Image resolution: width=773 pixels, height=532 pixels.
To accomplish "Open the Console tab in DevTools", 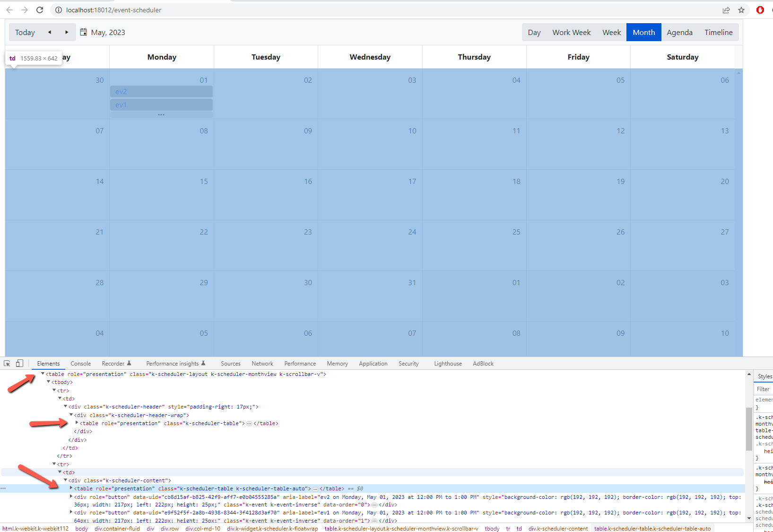I will click(x=81, y=364).
